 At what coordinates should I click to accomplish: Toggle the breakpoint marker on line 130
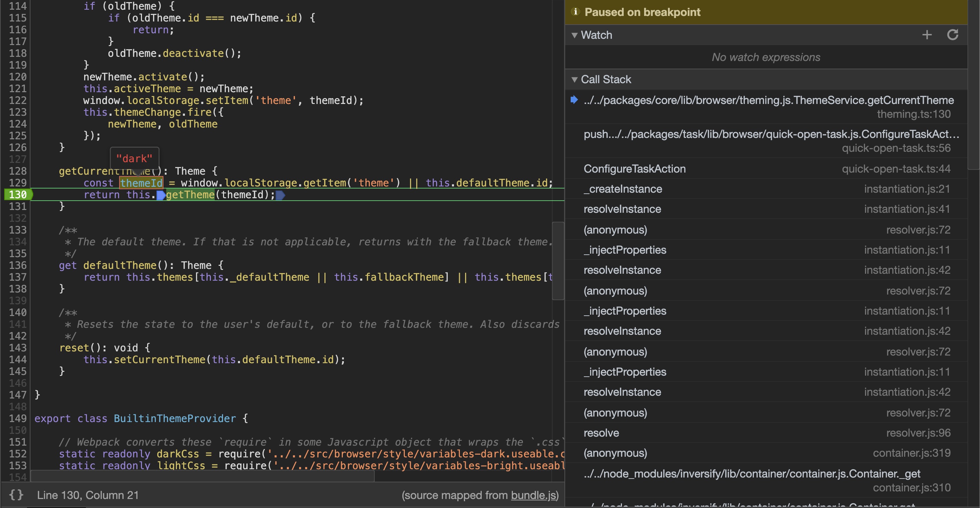18,195
